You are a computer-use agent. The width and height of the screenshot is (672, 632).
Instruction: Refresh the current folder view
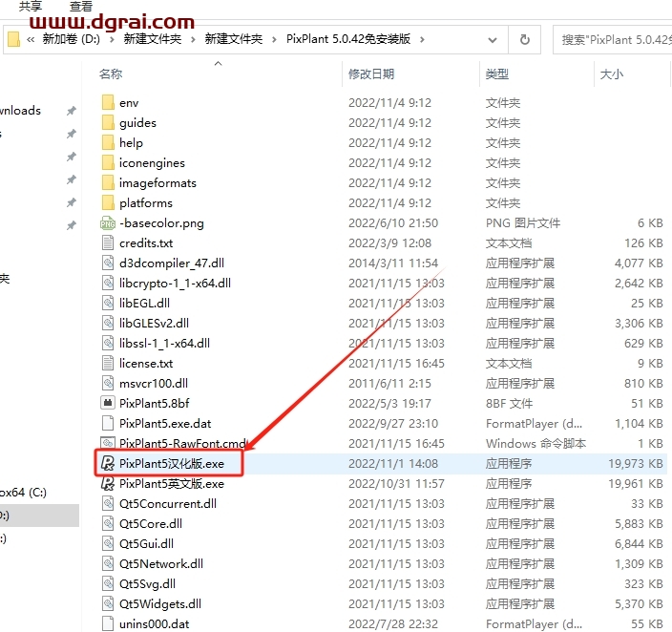(x=525, y=40)
